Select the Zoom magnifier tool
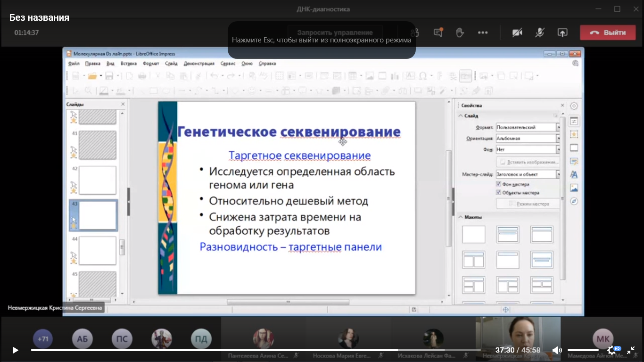 pyautogui.click(x=88, y=90)
